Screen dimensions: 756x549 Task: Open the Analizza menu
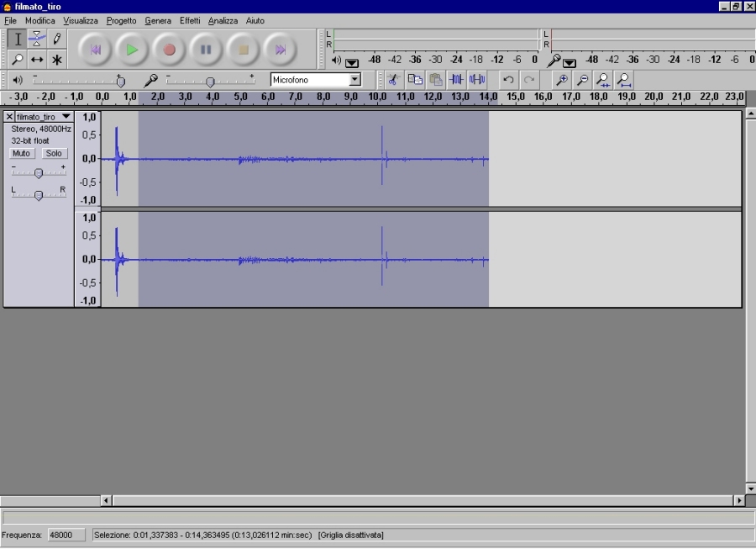[223, 21]
